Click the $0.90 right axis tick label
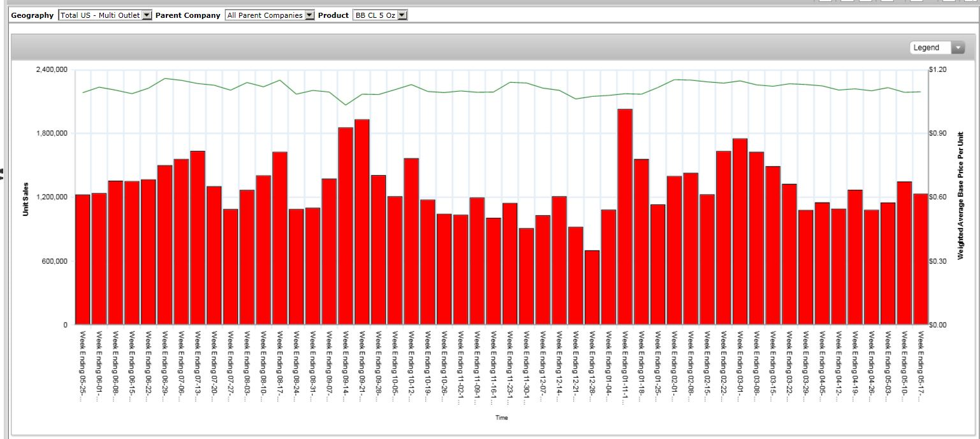Image resolution: width=980 pixels, height=439 pixels. pos(939,133)
